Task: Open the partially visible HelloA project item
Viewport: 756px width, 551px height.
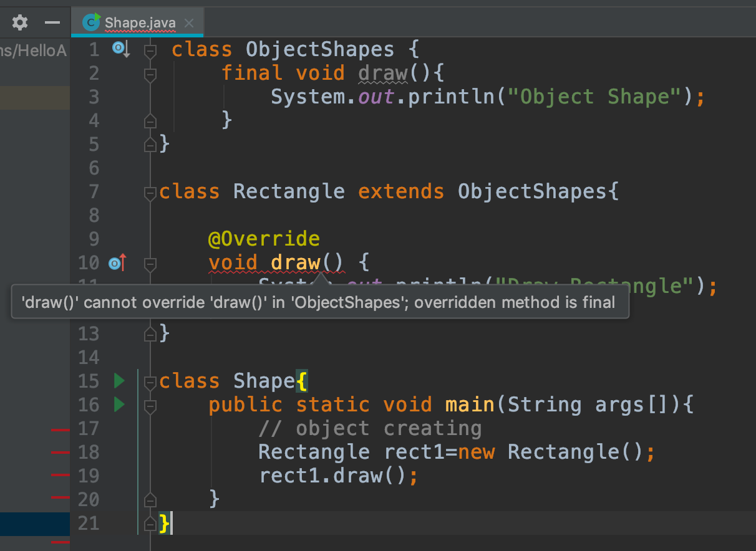Action: coord(34,50)
